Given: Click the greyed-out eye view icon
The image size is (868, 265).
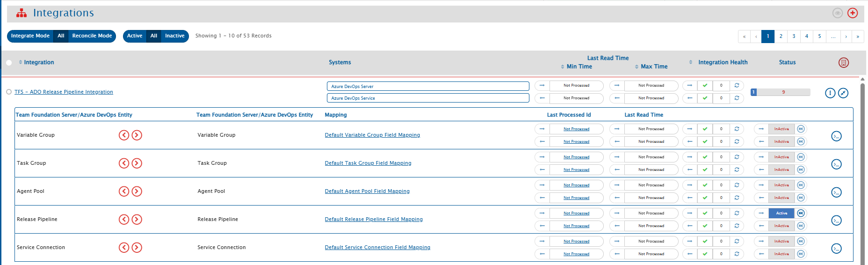Looking at the screenshot, I should click(837, 13).
